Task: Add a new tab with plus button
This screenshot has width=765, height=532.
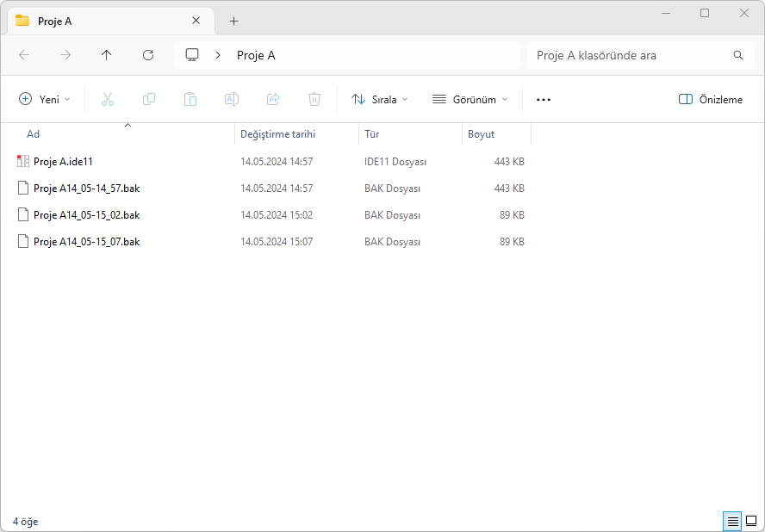Action: click(x=233, y=21)
